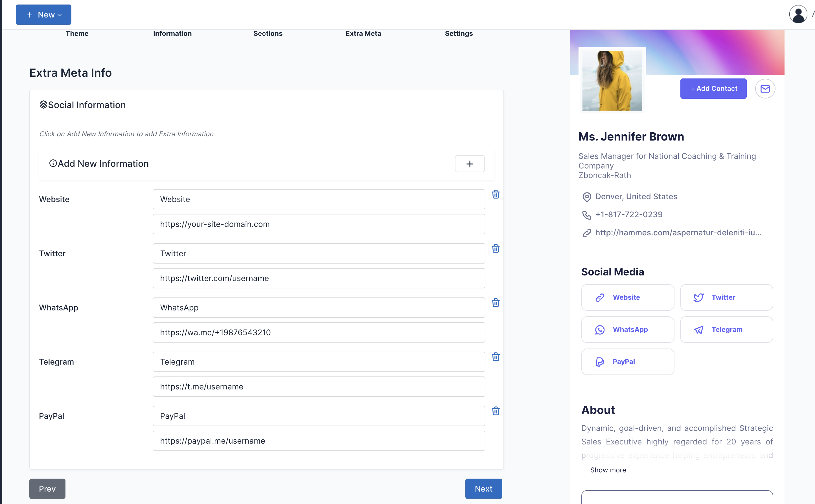The width and height of the screenshot is (815, 504).
Task: Select the PayPal social media card
Action: point(627,362)
